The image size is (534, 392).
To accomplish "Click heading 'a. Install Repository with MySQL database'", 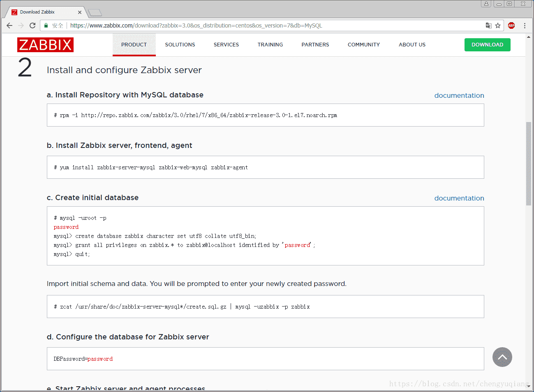I will 125,95.
